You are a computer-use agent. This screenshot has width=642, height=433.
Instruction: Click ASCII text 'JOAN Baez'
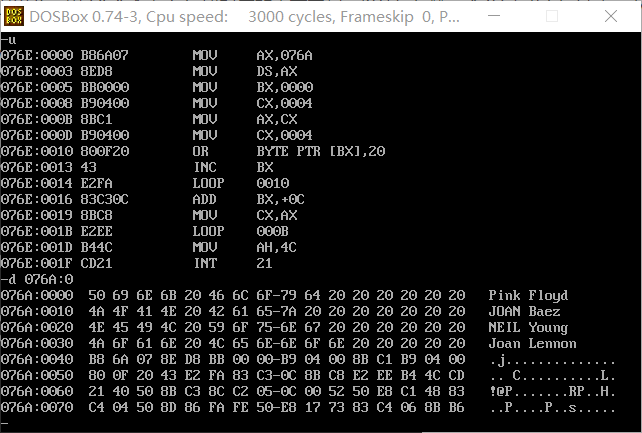(x=524, y=311)
